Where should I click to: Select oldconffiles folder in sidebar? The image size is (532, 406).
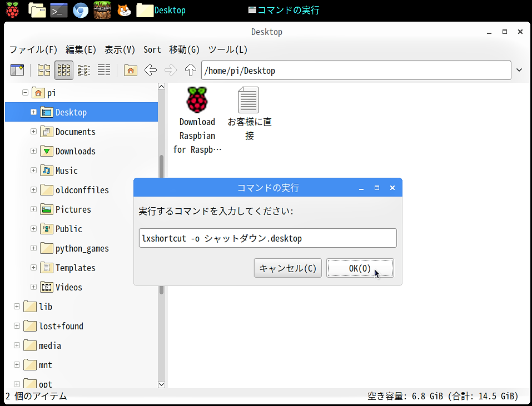pyautogui.click(x=74, y=190)
